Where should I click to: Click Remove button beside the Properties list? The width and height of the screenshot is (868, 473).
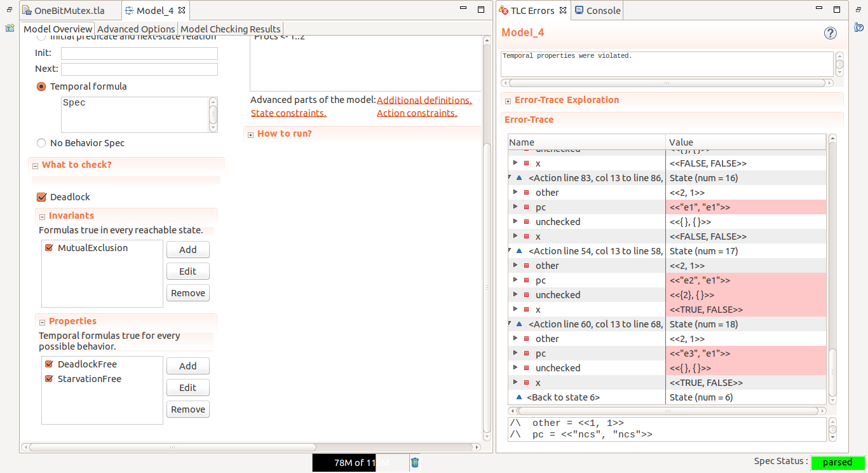[x=188, y=409]
